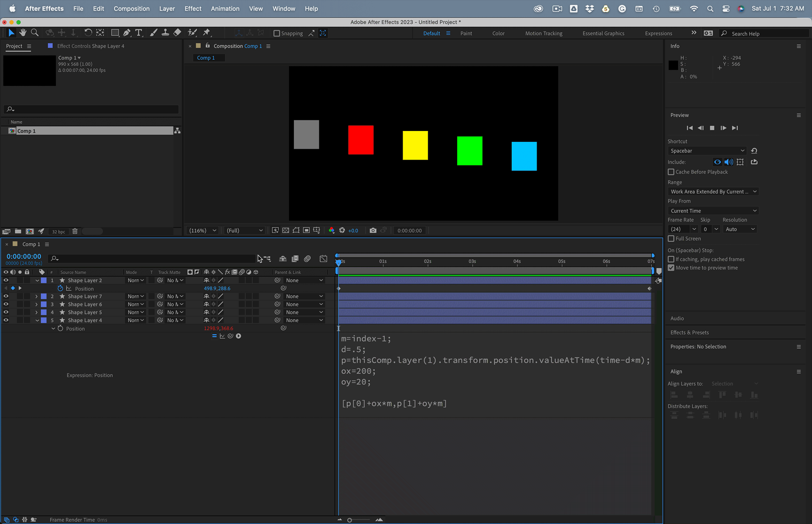Open the Composition menu
Viewport: 812px width, 524px height.
click(x=132, y=8)
